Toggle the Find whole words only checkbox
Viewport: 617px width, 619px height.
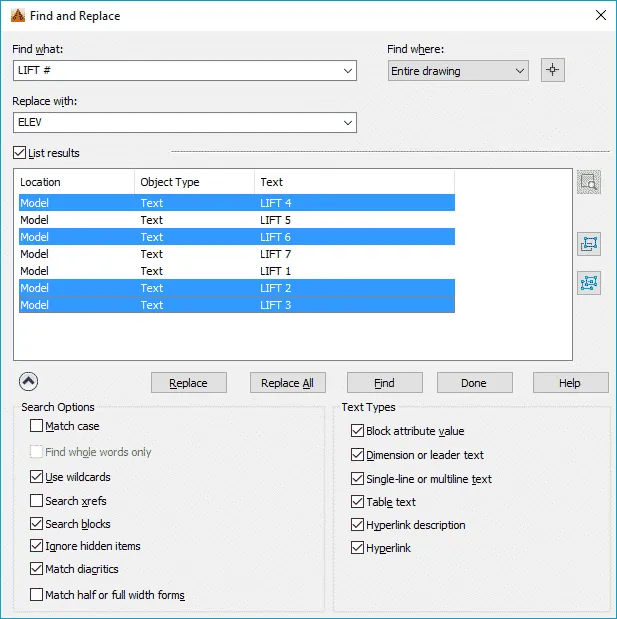tap(36, 452)
